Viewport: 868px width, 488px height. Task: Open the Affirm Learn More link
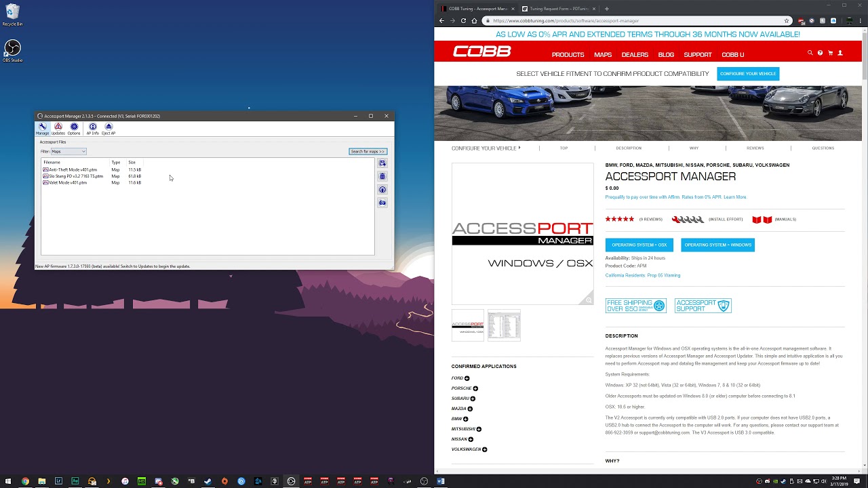tap(735, 197)
